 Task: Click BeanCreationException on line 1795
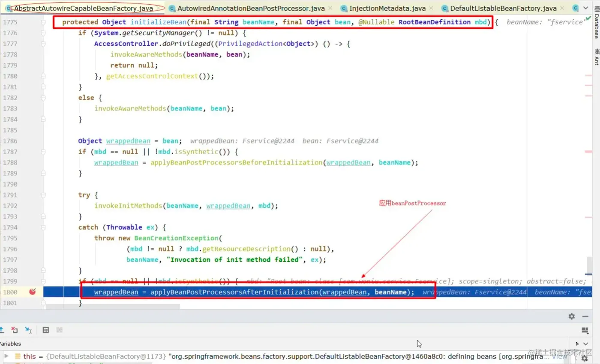177,238
